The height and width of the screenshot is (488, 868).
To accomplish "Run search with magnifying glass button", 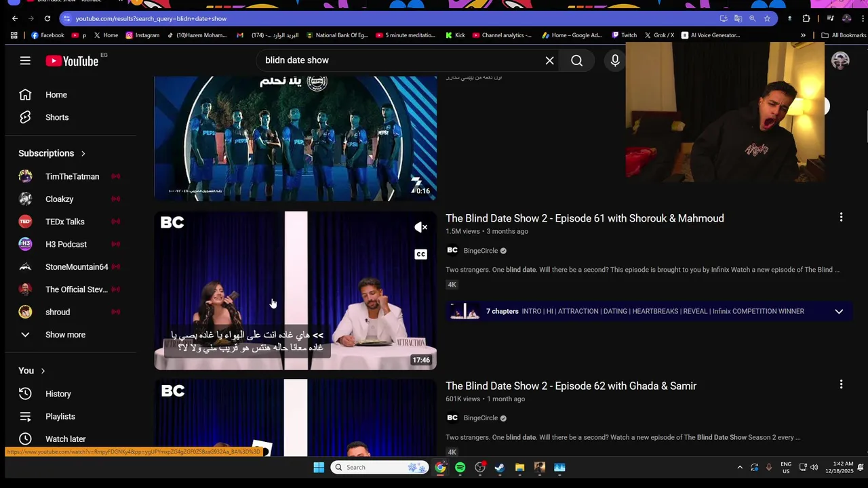I will 576,60.
